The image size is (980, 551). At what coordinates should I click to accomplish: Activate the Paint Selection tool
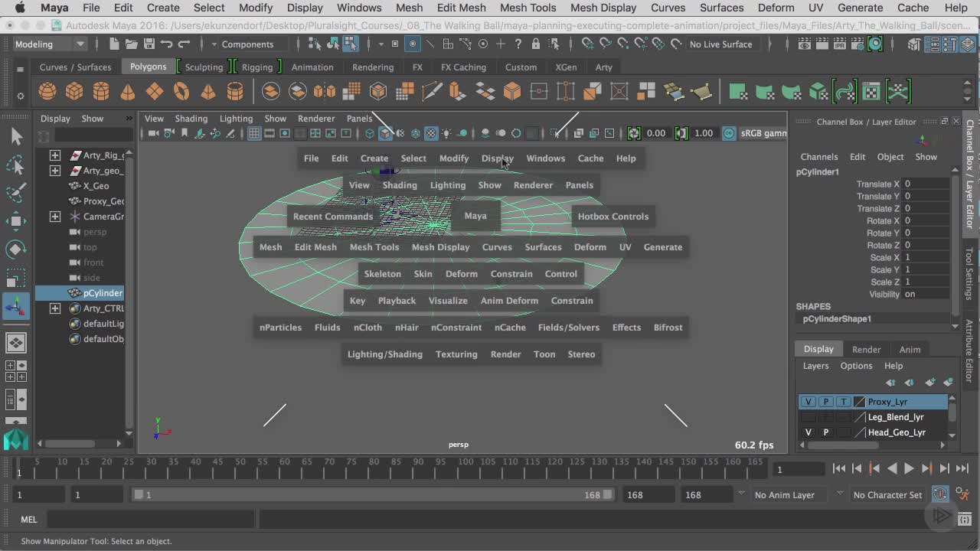coord(16,193)
